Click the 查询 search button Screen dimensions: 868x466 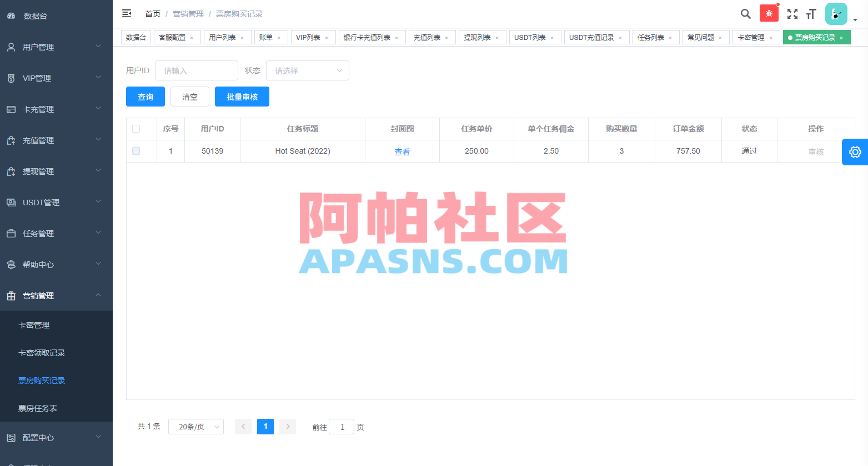[145, 97]
